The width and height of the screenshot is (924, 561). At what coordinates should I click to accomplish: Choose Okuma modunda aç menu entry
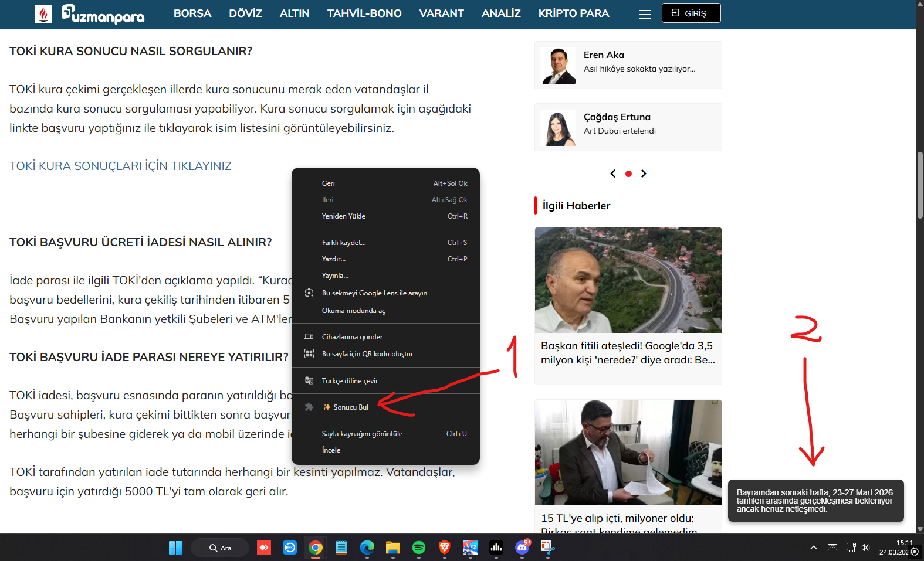(385, 311)
